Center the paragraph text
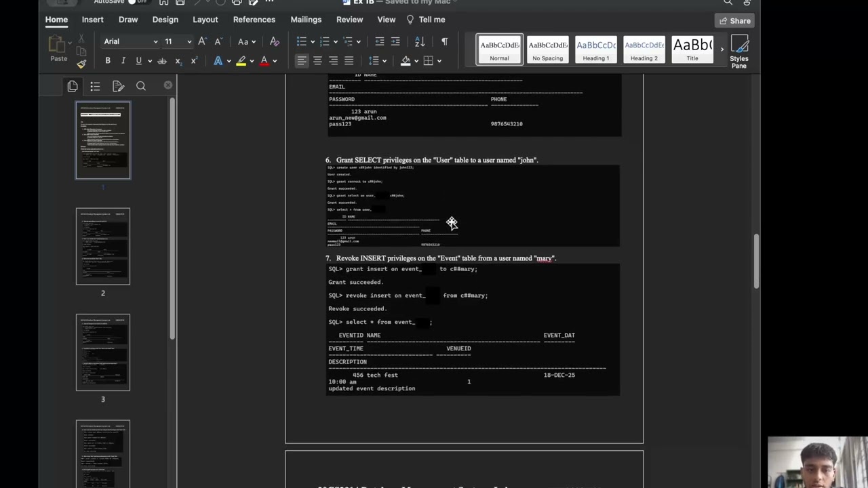The image size is (868, 488). (x=317, y=61)
